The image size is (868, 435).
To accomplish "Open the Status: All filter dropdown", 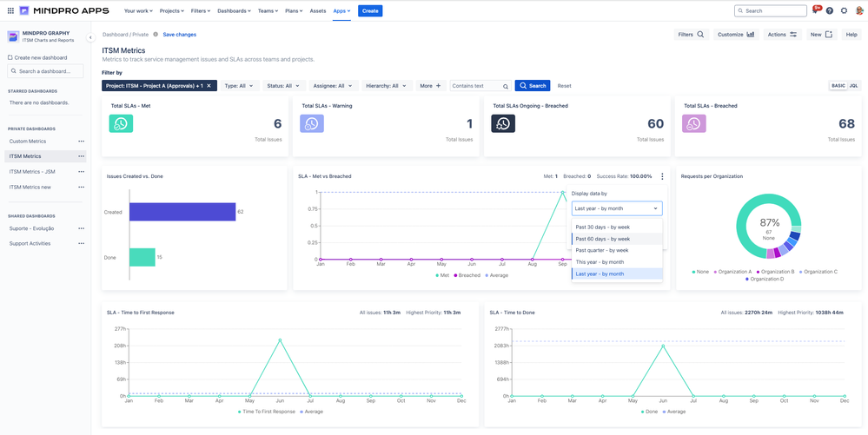I will 284,86.
